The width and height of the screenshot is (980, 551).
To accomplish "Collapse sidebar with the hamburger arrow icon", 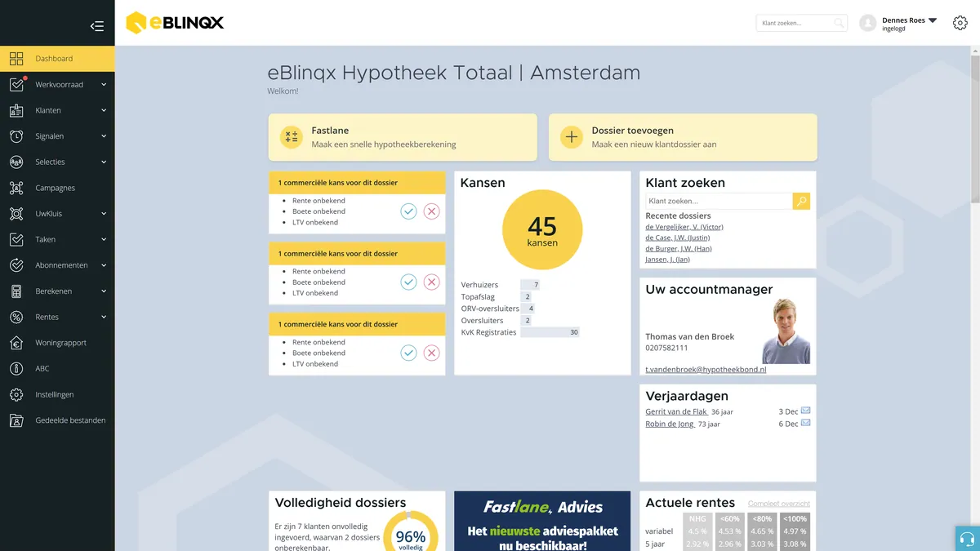I will (97, 26).
